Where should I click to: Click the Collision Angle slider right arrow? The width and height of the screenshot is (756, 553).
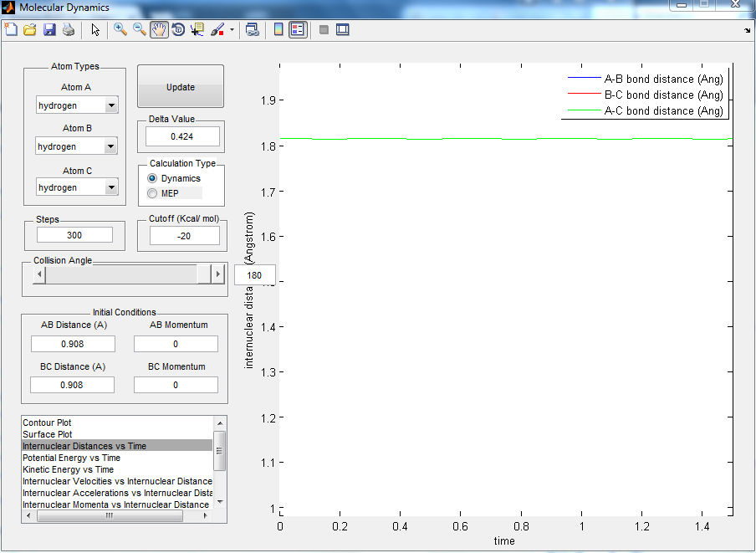(x=218, y=274)
